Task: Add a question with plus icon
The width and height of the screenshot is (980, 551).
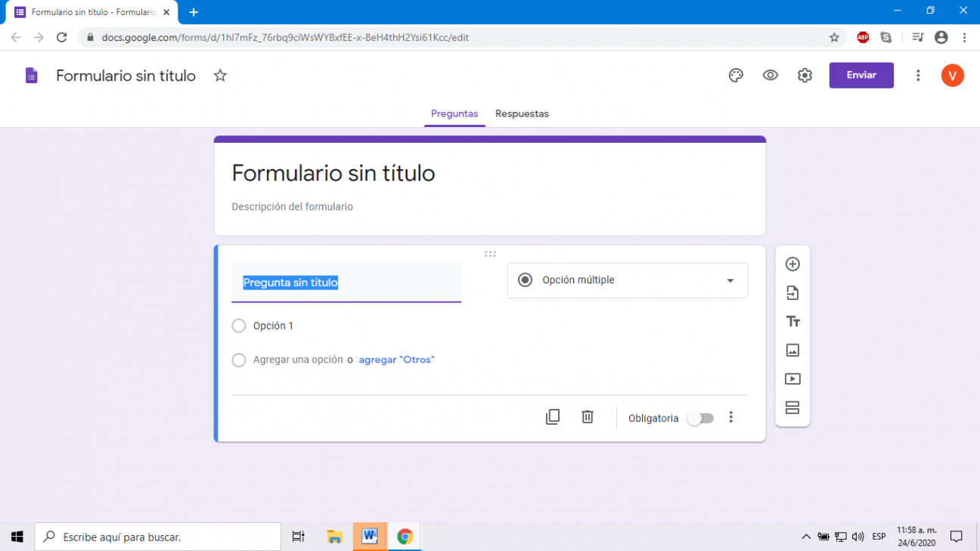Action: click(x=792, y=264)
